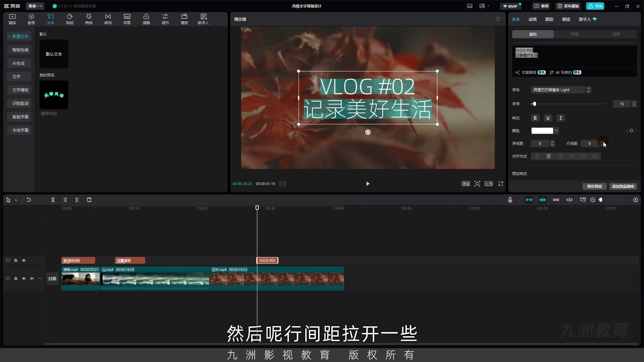Hide the text track with eye icon

point(24,260)
